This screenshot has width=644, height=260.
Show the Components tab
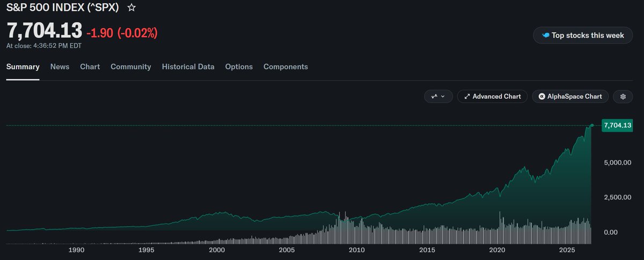tap(286, 67)
